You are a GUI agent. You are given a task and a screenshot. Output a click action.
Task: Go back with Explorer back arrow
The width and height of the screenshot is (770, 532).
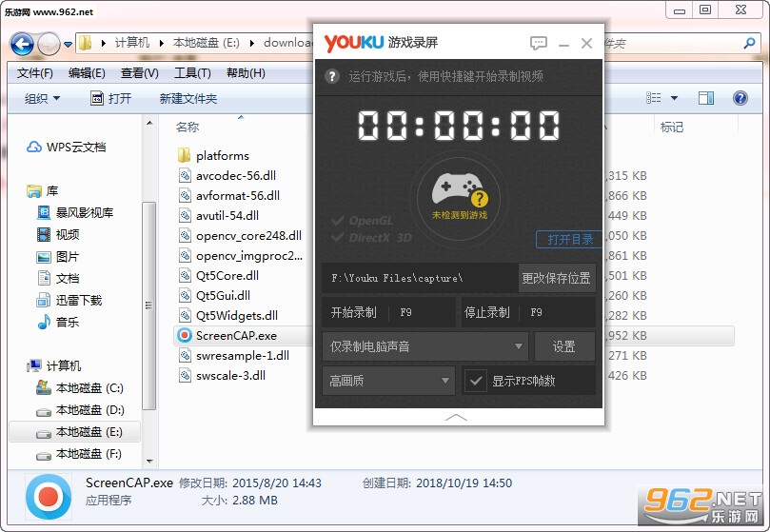point(22,44)
